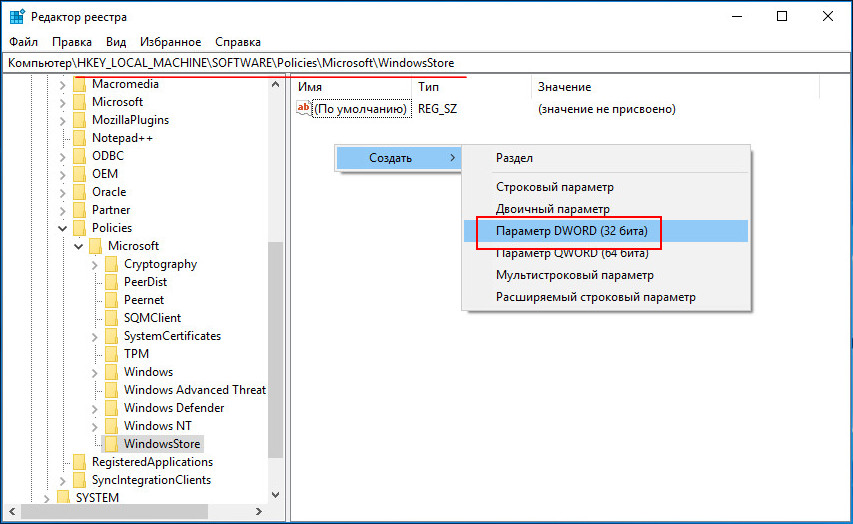Click the tree horizontal scroll right arrow
Viewport: 853px width, 524px height.
(x=259, y=511)
